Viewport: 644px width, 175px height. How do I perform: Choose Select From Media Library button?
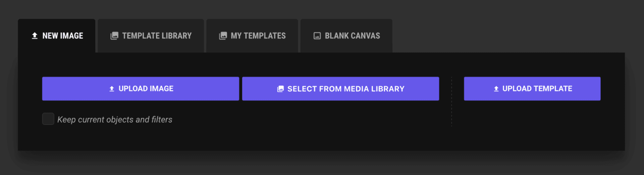pyautogui.click(x=340, y=89)
